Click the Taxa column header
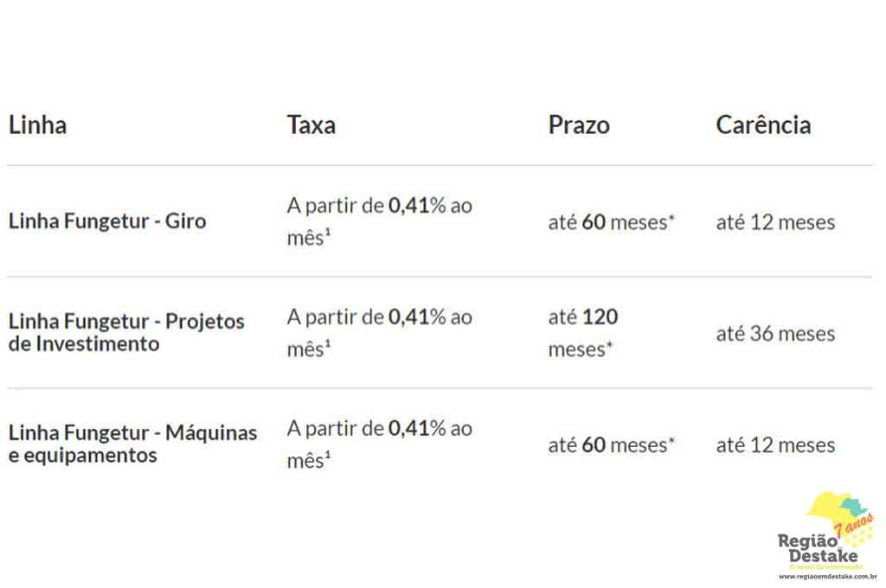The width and height of the screenshot is (886, 588). pyautogui.click(x=311, y=125)
